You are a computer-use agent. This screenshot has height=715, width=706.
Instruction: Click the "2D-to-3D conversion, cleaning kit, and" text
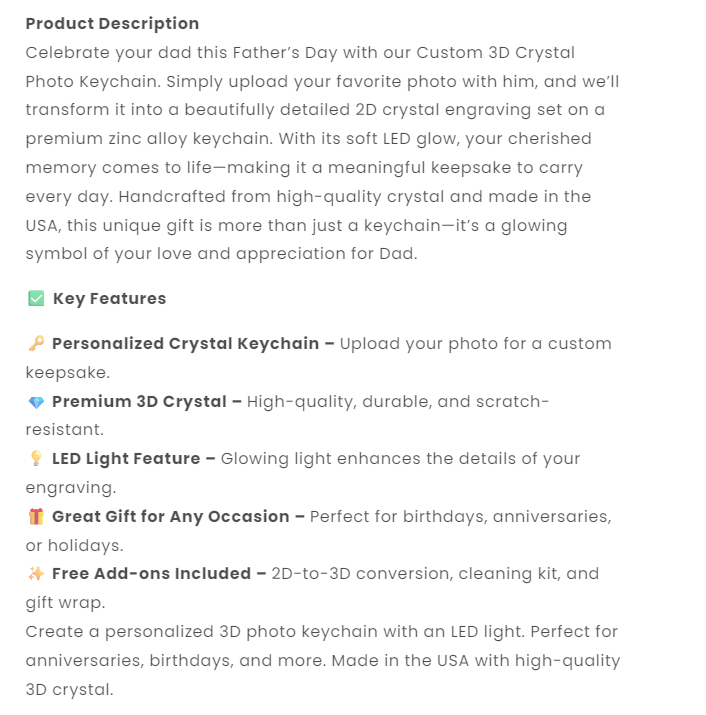tap(435, 574)
